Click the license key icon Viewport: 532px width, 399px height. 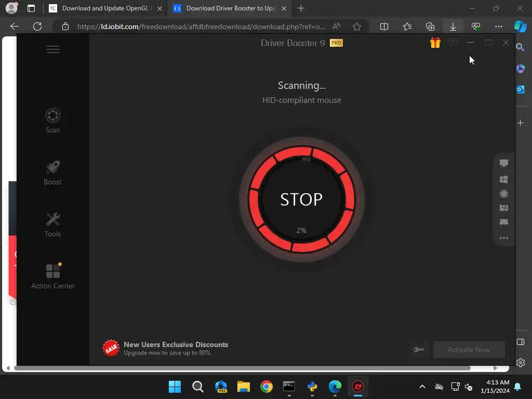click(419, 350)
